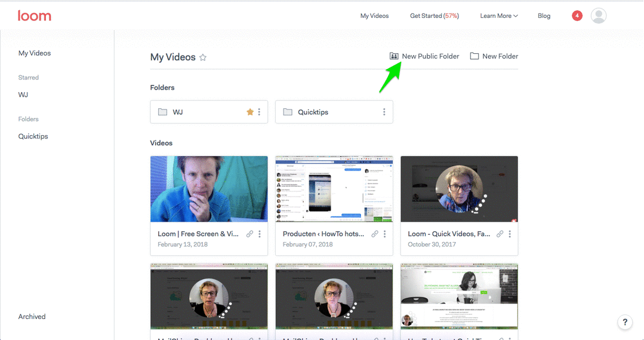Image resolution: width=644 pixels, height=340 pixels.
Task: Open options for Loom Quick Videos video
Action: (x=510, y=234)
